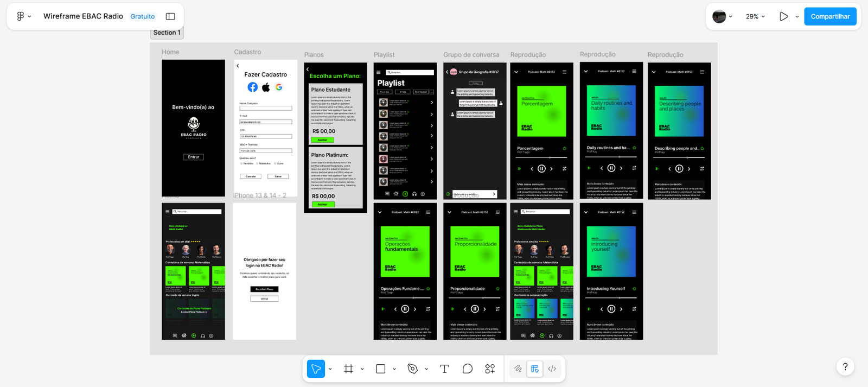Switch to Dev Mode
Viewport: 868px width, 387px height.
tap(552, 369)
